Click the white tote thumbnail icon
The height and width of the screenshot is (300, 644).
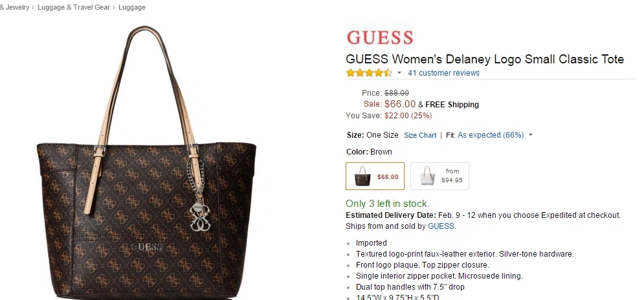pyautogui.click(x=427, y=177)
